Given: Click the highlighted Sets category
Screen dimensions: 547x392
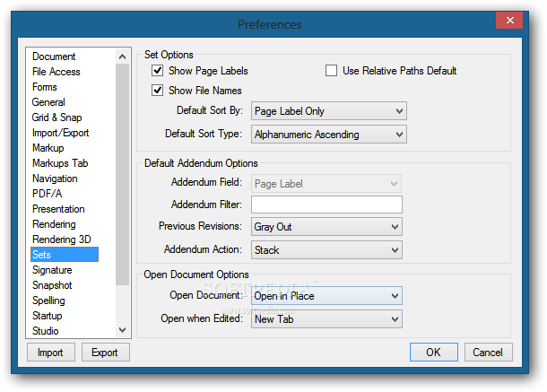Looking at the screenshot, I should 65,255.
